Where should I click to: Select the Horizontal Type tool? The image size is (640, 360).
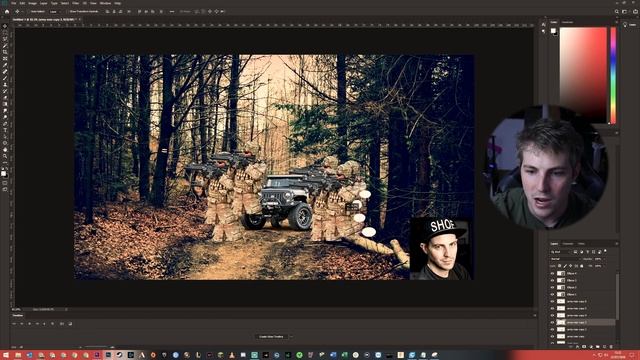pos(5,130)
